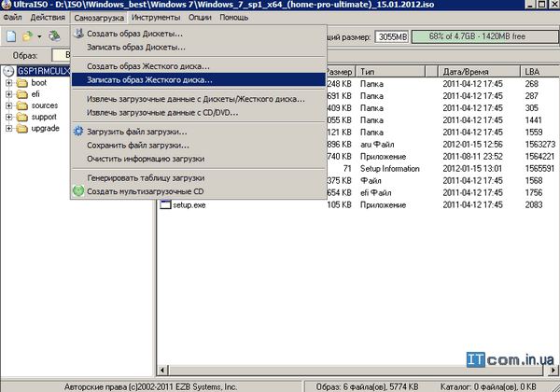
Task: Click 'Создать мультизагрузочные CD' menu item
Action: point(145,191)
